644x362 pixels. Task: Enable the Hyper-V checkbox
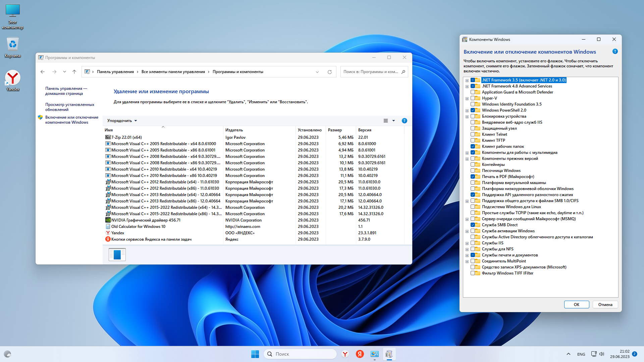point(473,98)
